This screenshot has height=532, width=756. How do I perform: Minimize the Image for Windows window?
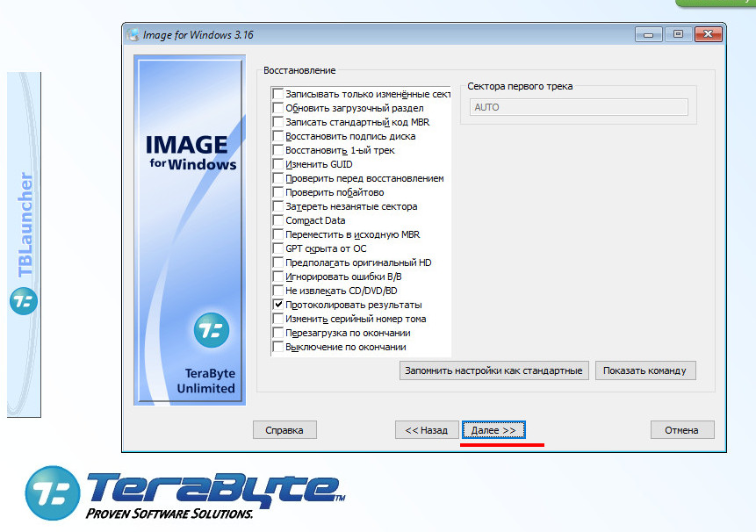[x=649, y=35]
